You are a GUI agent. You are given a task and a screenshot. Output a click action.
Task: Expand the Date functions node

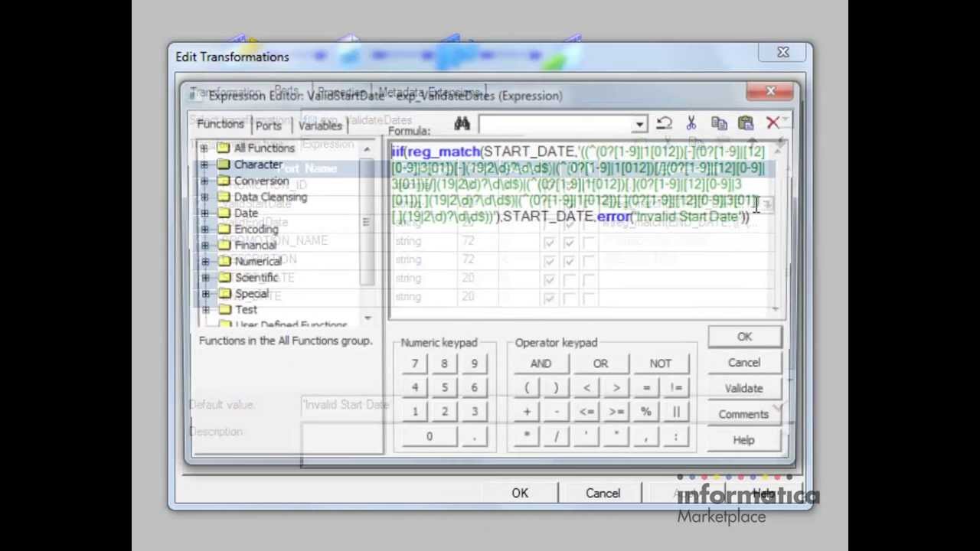(x=204, y=213)
